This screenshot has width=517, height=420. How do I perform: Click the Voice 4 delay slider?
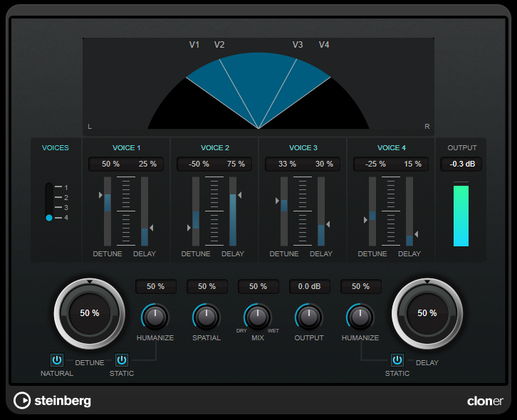click(x=409, y=211)
